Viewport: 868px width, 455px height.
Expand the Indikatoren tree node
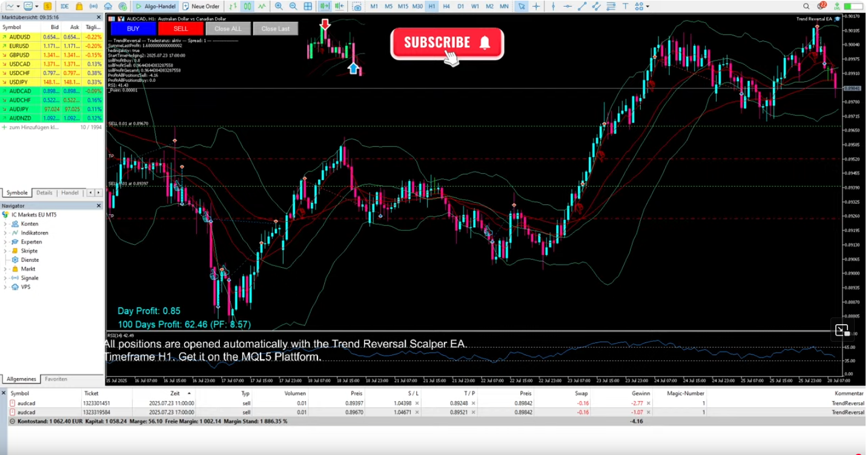[x=5, y=233]
